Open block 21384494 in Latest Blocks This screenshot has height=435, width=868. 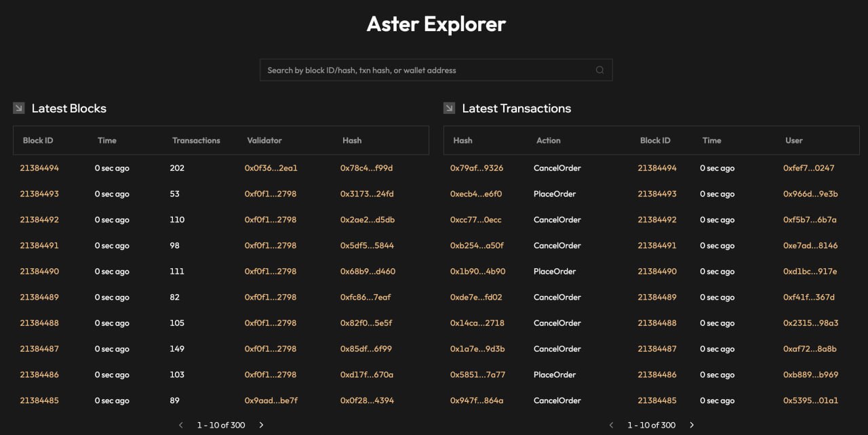click(39, 168)
